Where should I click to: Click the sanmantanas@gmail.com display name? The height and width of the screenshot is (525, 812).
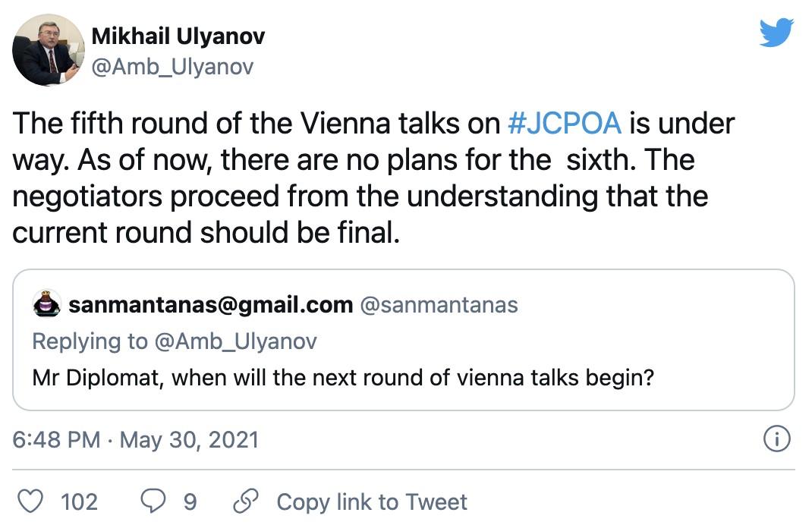[x=210, y=306]
